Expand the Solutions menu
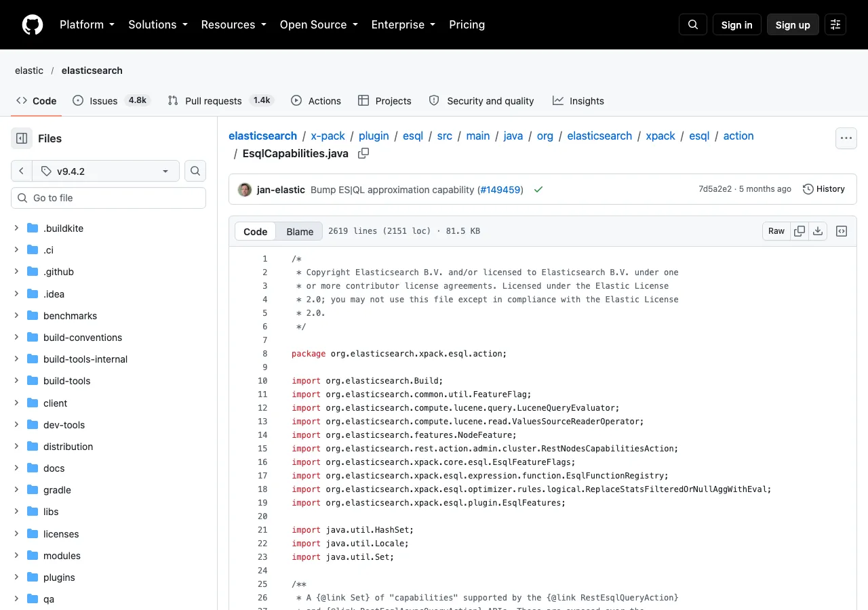Viewport: 868px width, 610px height. (157, 24)
